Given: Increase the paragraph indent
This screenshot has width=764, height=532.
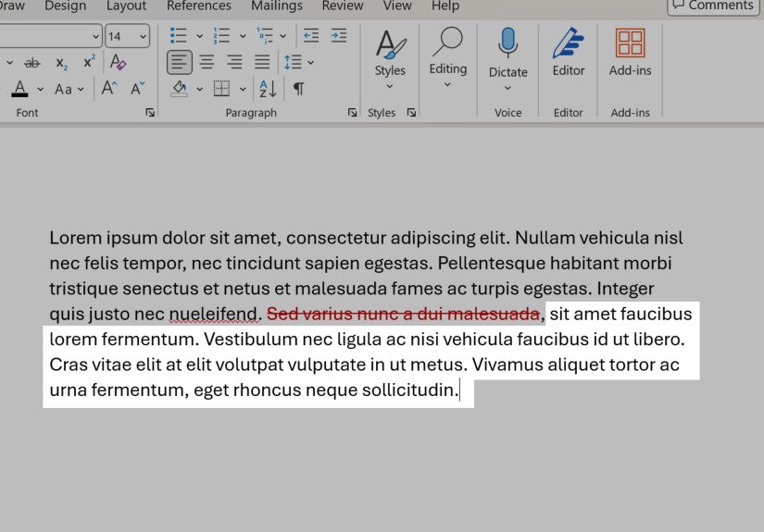Looking at the screenshot, I should coord(338,35).
